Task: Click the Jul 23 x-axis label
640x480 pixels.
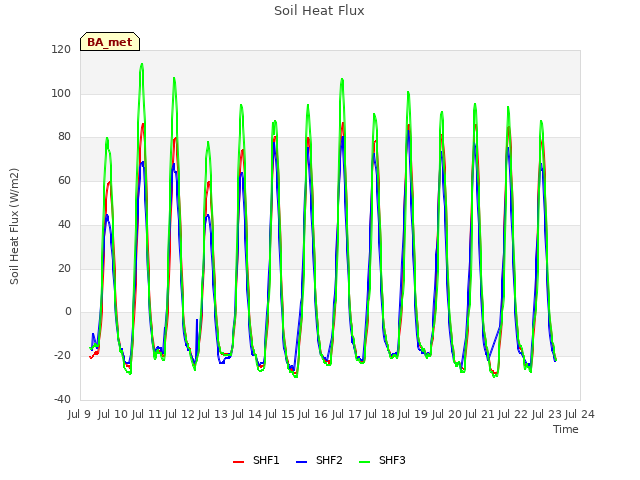Action: 546,414
